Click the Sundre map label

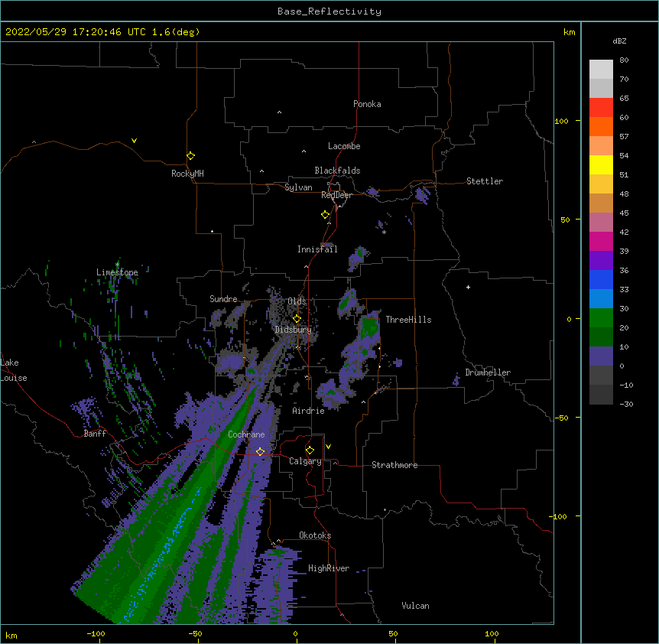point(223,299)
